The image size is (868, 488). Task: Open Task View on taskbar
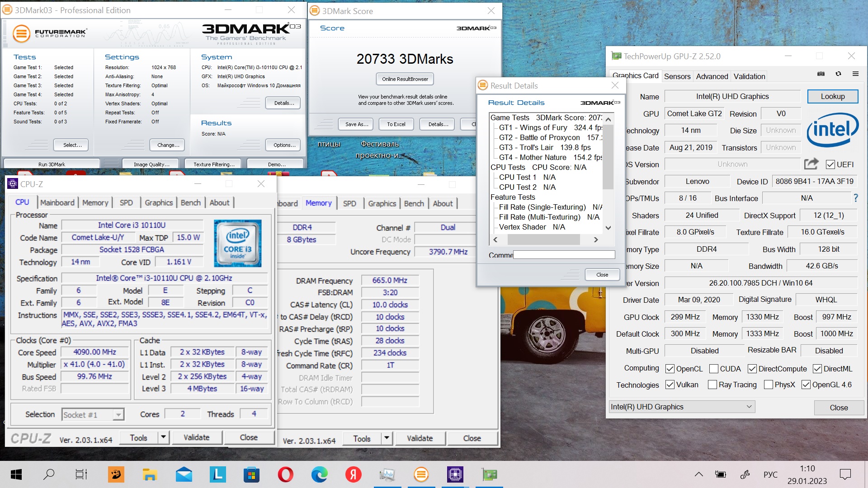[81, 474]
